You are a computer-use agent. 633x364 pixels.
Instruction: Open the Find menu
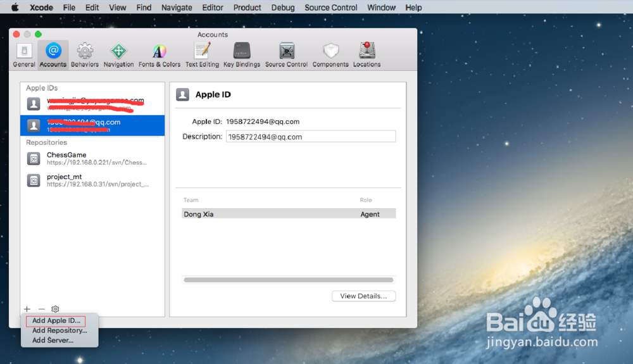pyautogui.click(x=144, y=7)
